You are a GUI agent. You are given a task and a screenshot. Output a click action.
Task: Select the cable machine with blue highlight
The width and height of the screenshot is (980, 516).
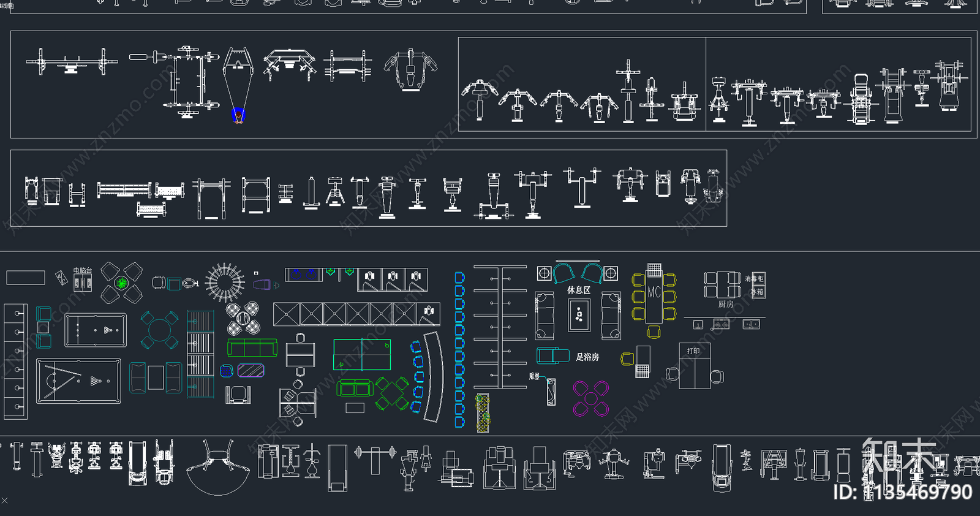tap(238, 85)
